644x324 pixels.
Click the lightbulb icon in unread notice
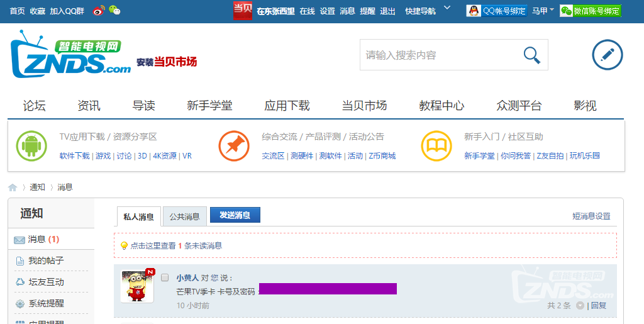(124, 245)
